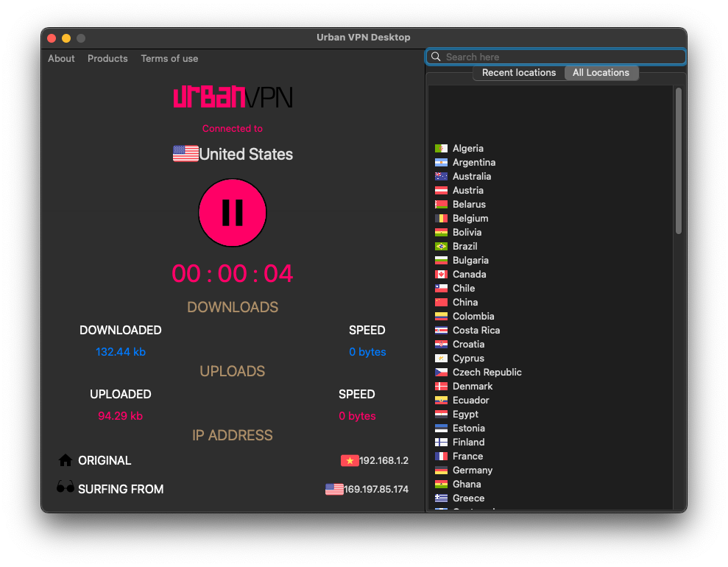Viewport: 728px width, 567px height.
Task: Click the Cyprus flag icon
Action: click(x=441, y=358)
